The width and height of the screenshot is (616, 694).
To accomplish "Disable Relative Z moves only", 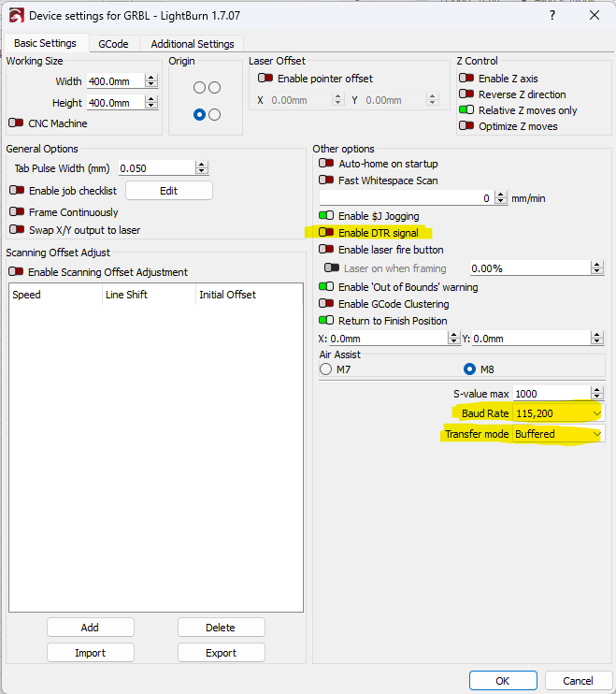I will [466, 109].
